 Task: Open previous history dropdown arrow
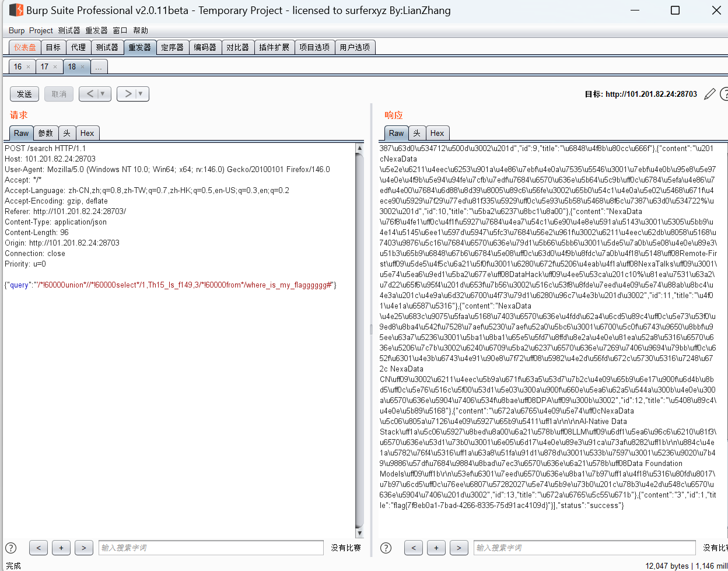(x=104, y=94)
